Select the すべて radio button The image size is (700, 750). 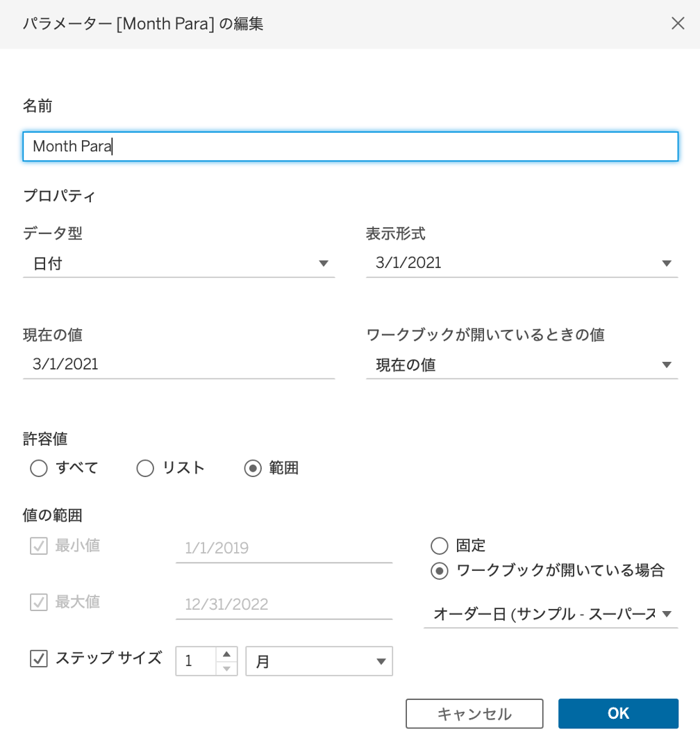click(x=39, y=468)
